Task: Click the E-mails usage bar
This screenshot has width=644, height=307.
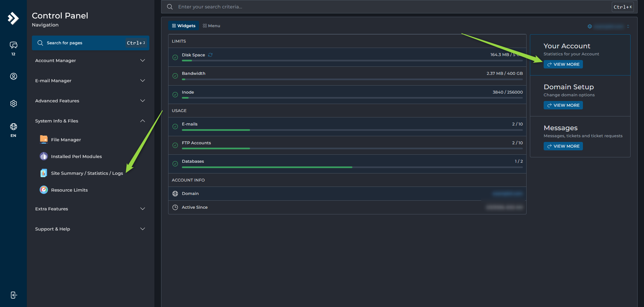Action: (x=352, y=130)
